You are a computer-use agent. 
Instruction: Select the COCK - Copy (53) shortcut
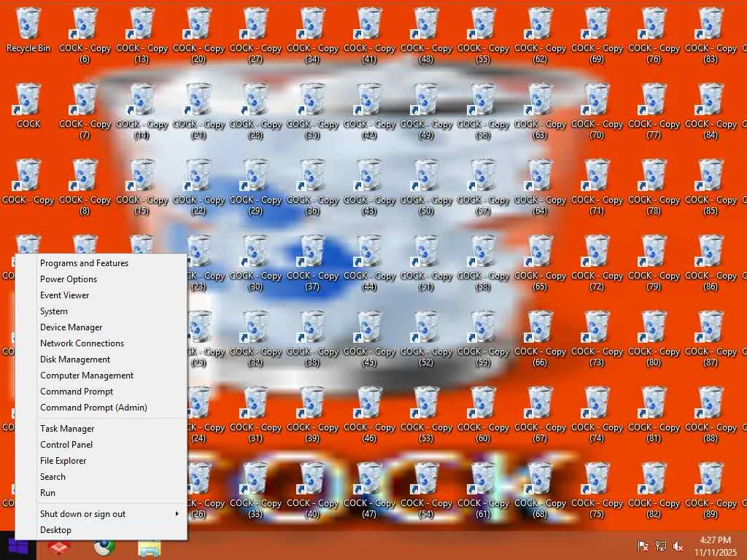pyautogui.click(x=426, y=414)
